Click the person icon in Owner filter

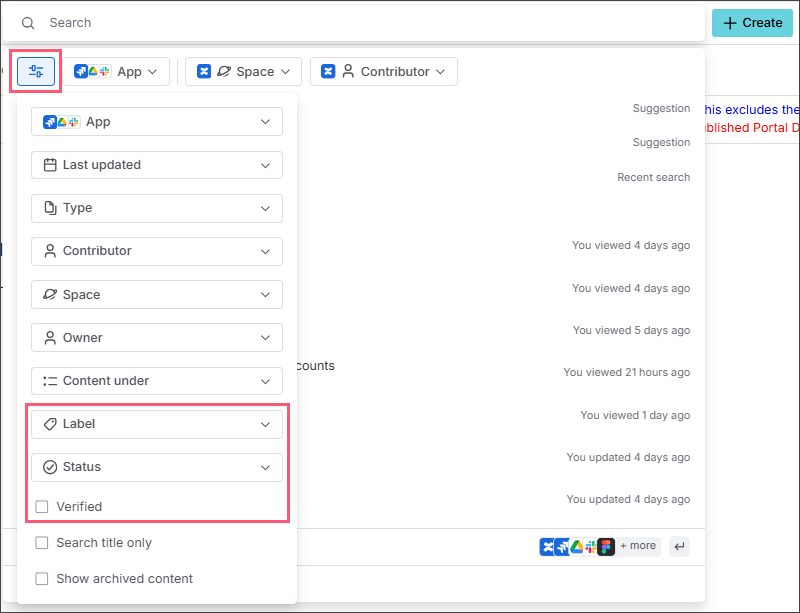(50, 338)
